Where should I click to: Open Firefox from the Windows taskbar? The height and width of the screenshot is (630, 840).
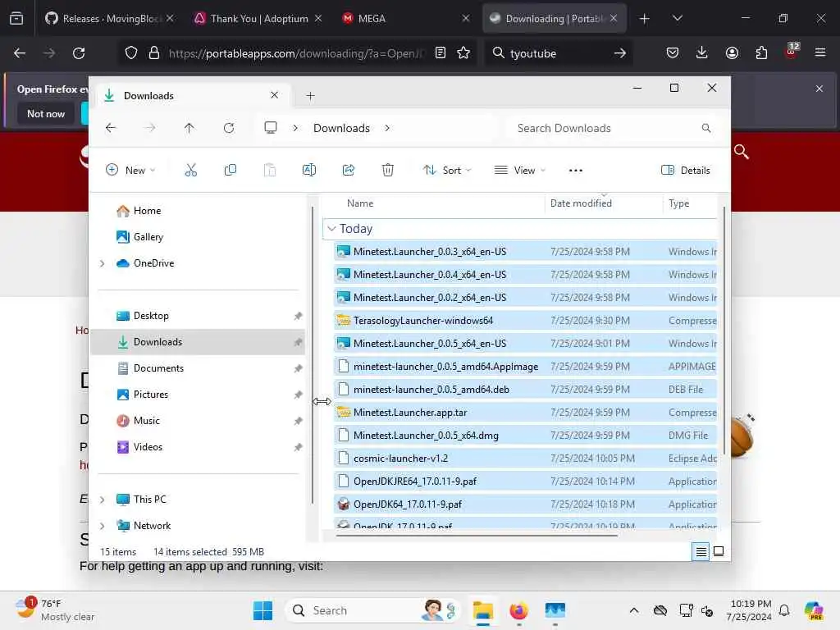coord(518,610)
